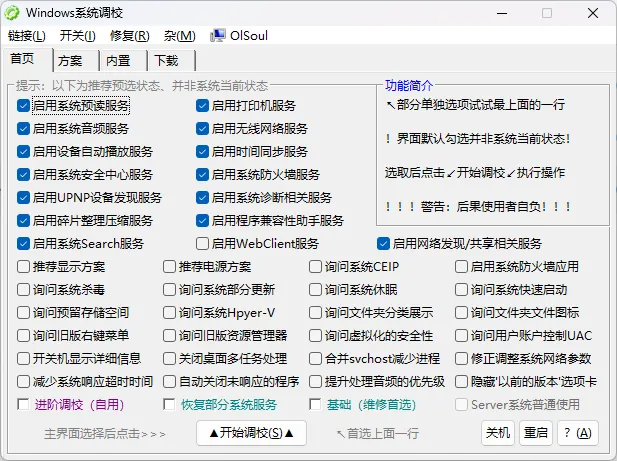Click the 重启 button

point(536,433)
